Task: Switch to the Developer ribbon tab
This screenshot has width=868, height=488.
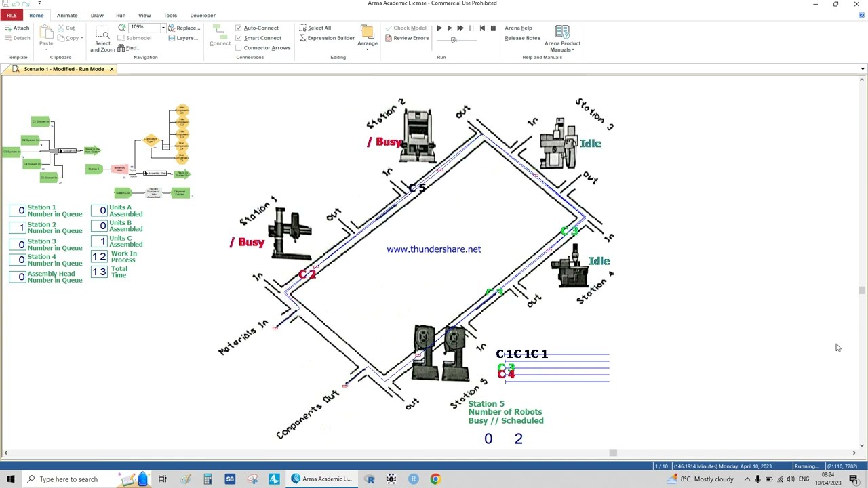Action: [x=203, y=15]
